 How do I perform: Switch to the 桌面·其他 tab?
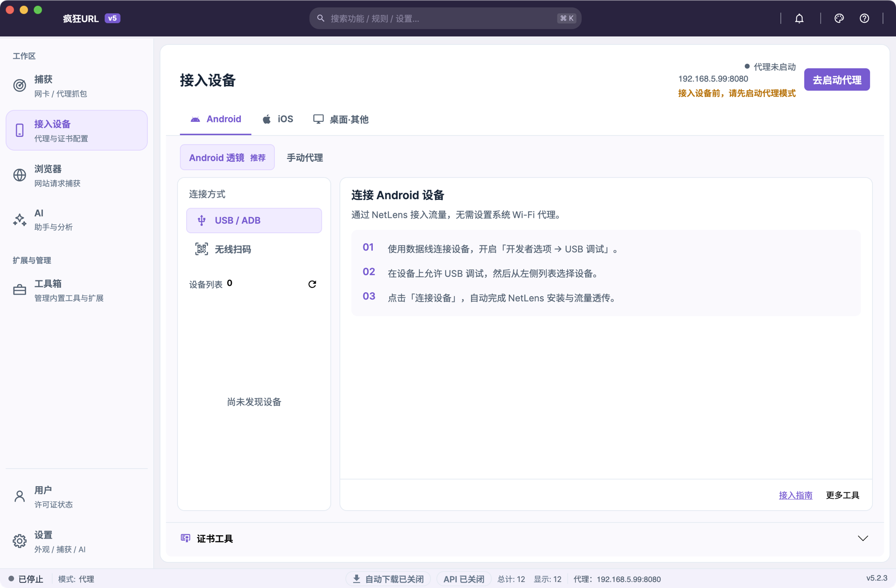pyautogui.click(x=341, y=119)
